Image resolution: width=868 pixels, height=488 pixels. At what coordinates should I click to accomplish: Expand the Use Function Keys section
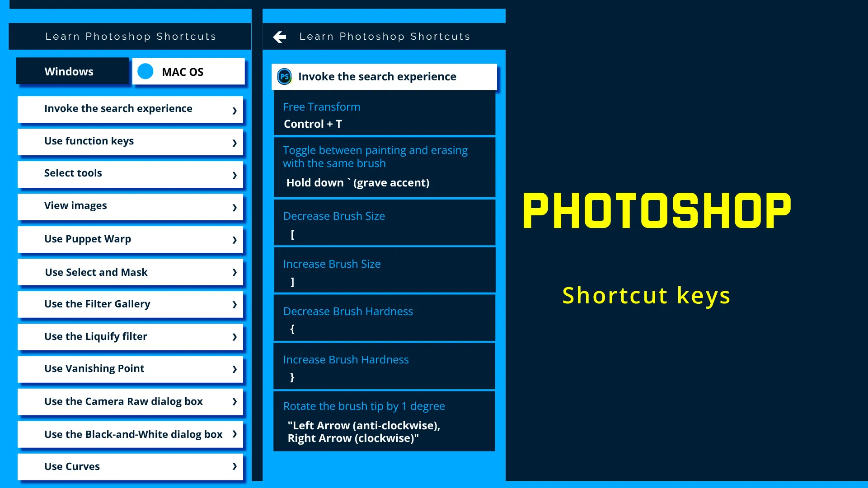click(x=130, y=140)
